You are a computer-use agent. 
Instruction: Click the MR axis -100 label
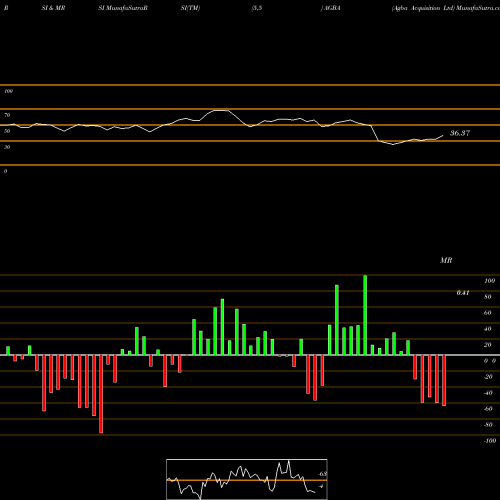point(490,441)
